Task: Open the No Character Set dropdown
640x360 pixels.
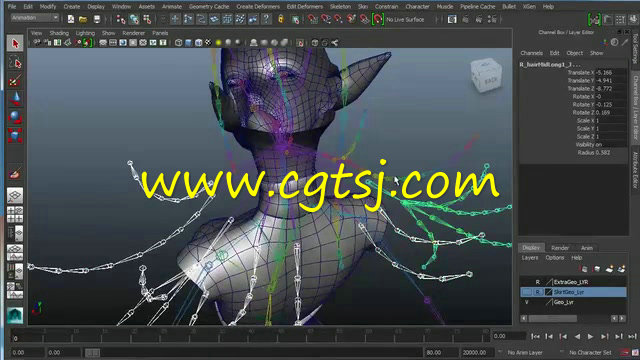Action: 590,352
